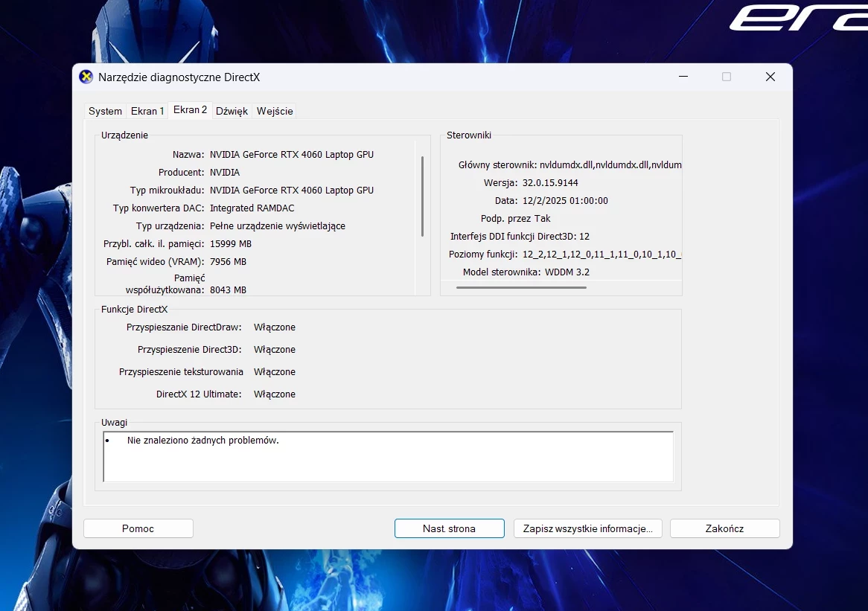868x611 pixels.
Task: Click the DirectX logo in the title bar
Action: coord(86,76)
